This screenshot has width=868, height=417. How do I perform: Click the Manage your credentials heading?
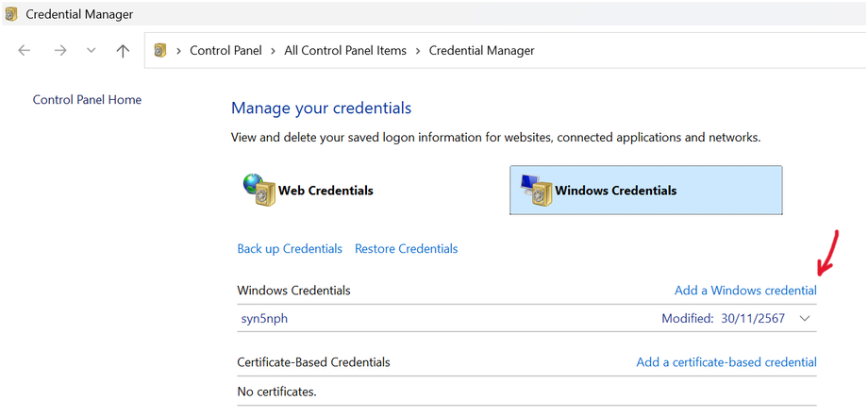coord(321,108)
